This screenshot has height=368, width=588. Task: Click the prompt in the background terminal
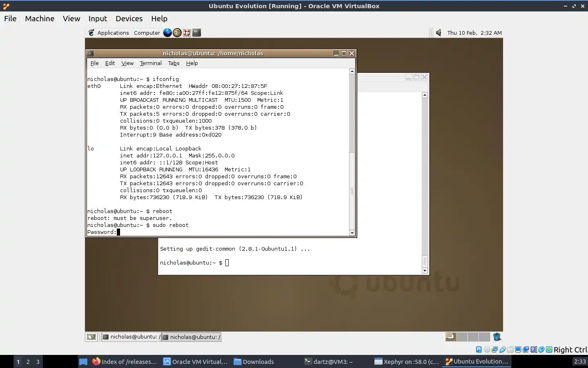pyautogui.click(x=191, y=263)
